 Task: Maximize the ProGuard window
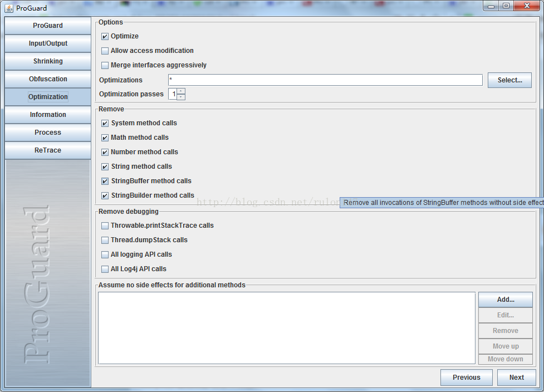pyautogui.click(x=506, y=6)
